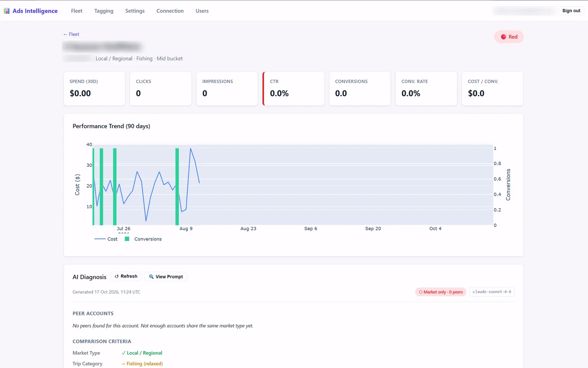Screen dimensions: 588x368
Task: Click the Conversions green legend square
Action: [127, 239]
